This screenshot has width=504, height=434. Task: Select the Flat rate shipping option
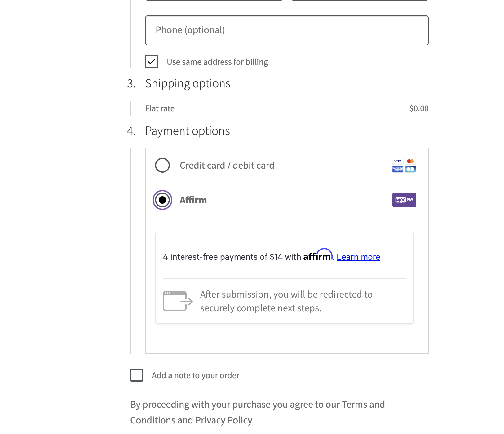coord(160,108)
